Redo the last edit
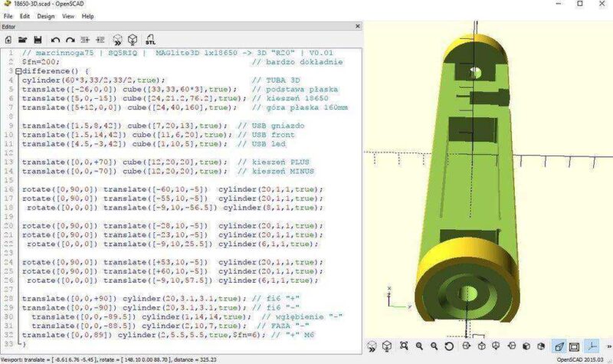The height and width of the screenshot is (364, 613). point(70,40)
